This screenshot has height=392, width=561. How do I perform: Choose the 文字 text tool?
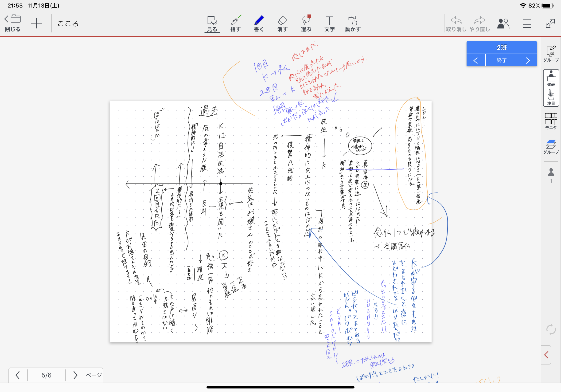(x=329, y=24)
